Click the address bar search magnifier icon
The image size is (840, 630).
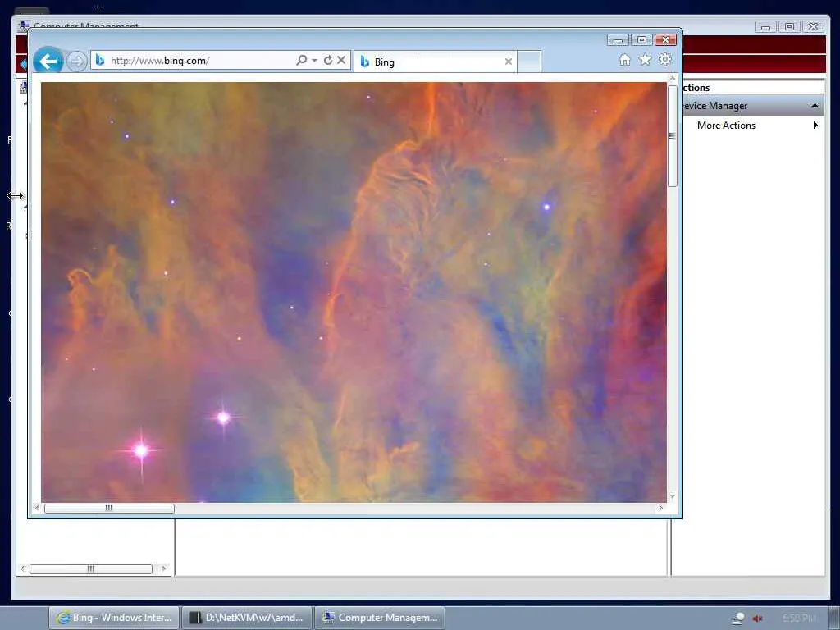pyautogui.click(x=302, y=60)
